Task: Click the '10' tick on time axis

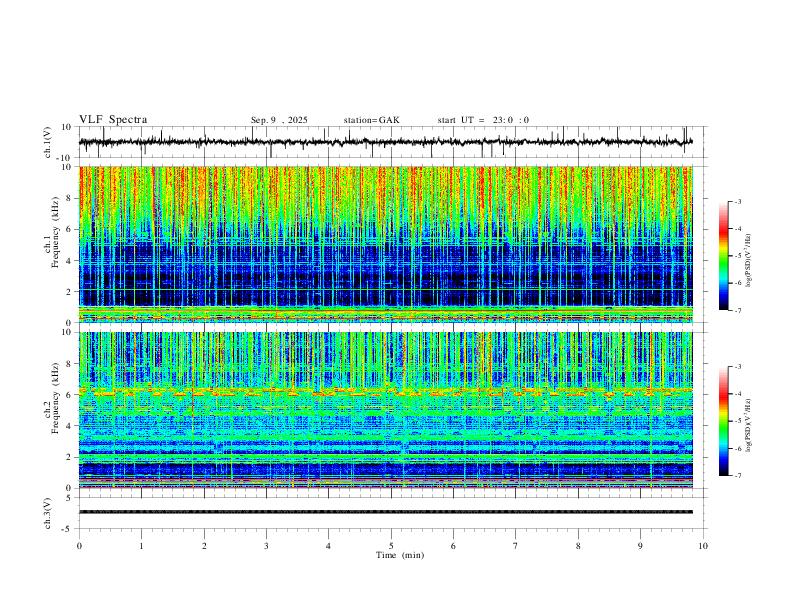Action: [x=703, y=546]
